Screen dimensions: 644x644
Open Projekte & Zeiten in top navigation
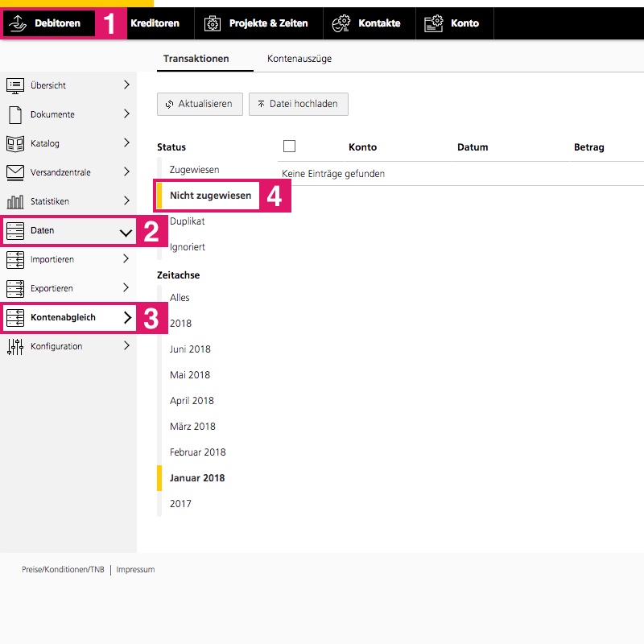click(256, 23)
